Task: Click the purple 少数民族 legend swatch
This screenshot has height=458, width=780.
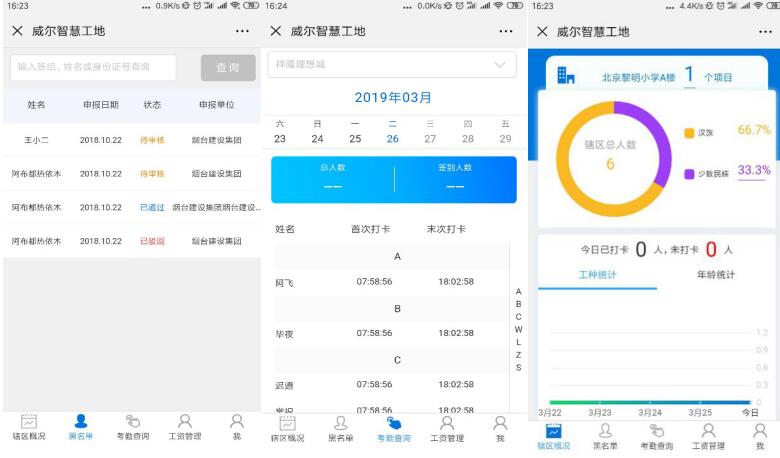Action: (689, 174)
